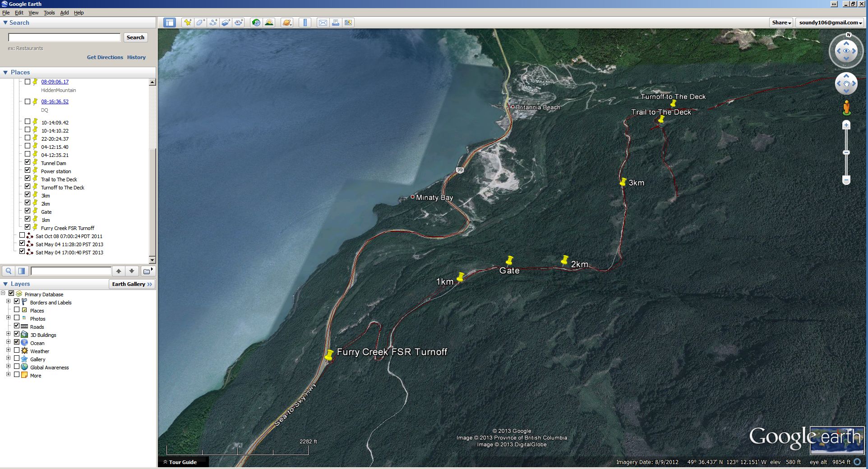
Task: Expand the 3D Buildings layer node
Action: click(x=9, y=334)
